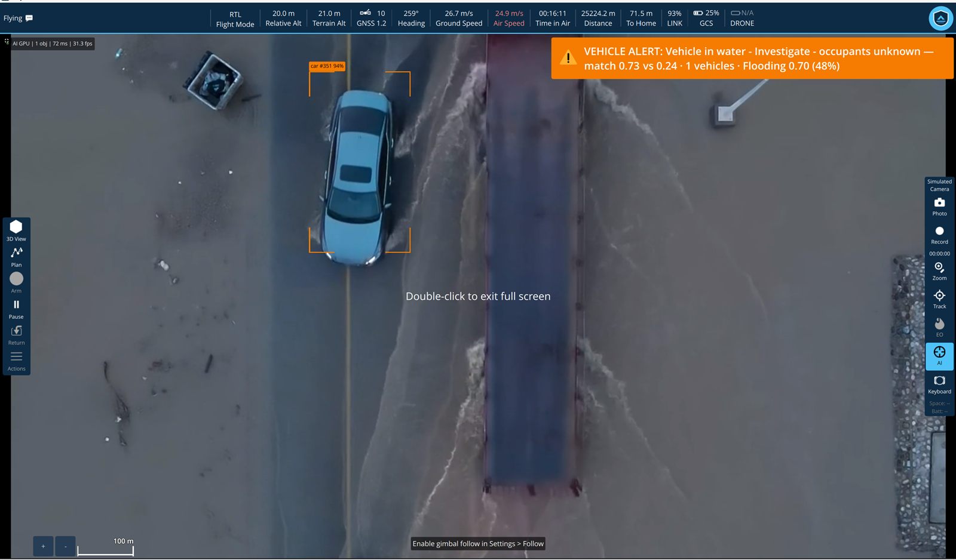Click the 71.5 m To Home readout

(x=641, y=18)
